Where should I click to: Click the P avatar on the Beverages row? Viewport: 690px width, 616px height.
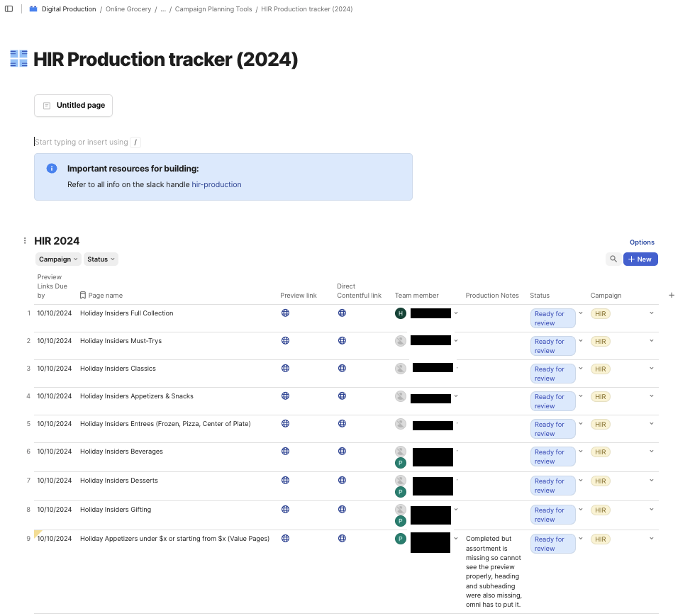(x=400, y=462)
